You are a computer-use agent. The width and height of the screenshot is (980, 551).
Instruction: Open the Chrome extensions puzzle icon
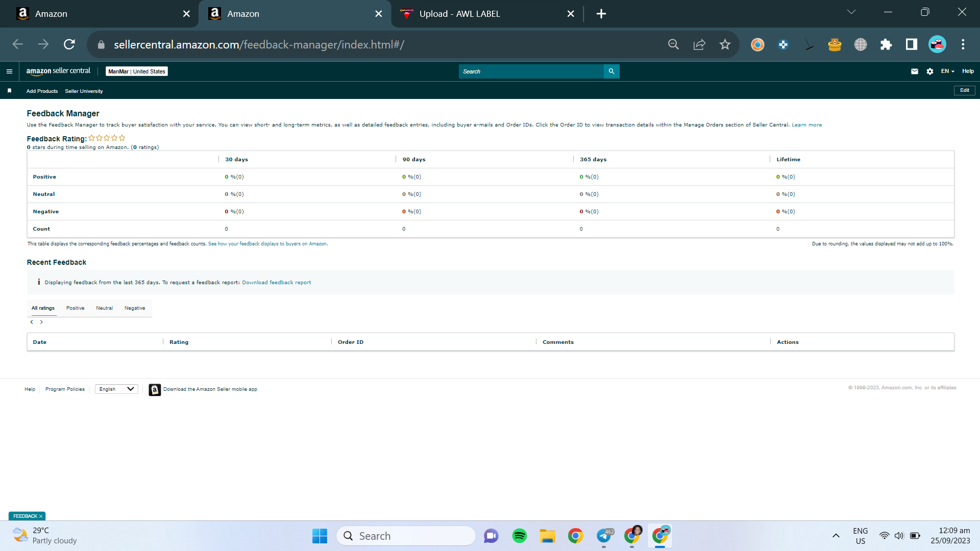[x=886, y=44]
